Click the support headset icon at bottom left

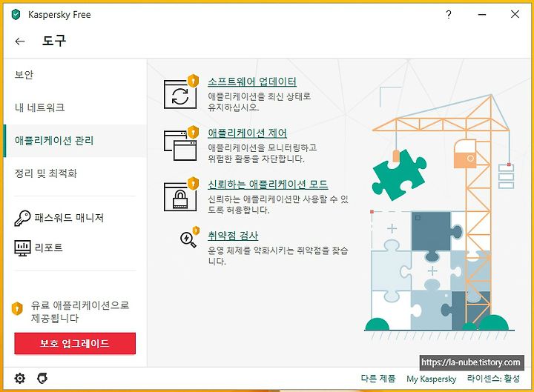(x=42, y=378)
